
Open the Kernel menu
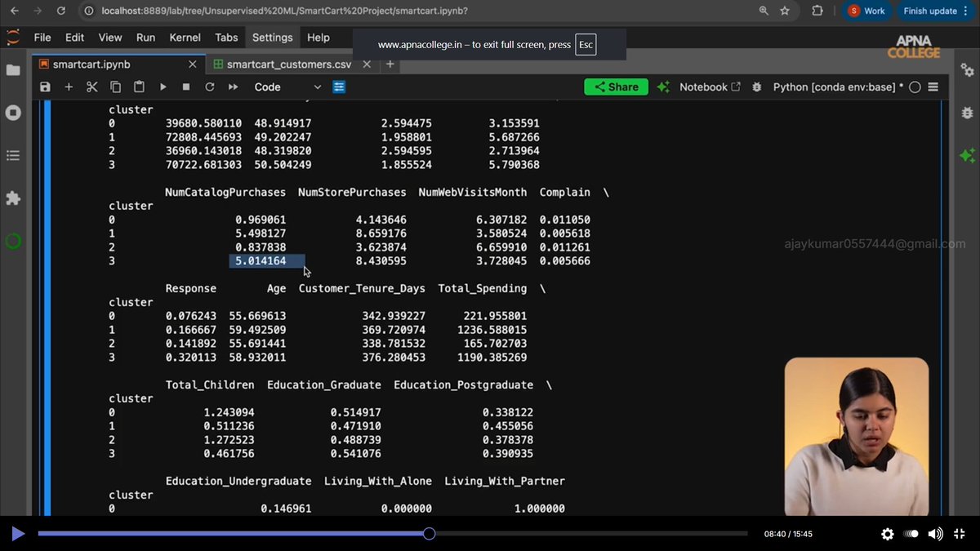click(185, 38)
